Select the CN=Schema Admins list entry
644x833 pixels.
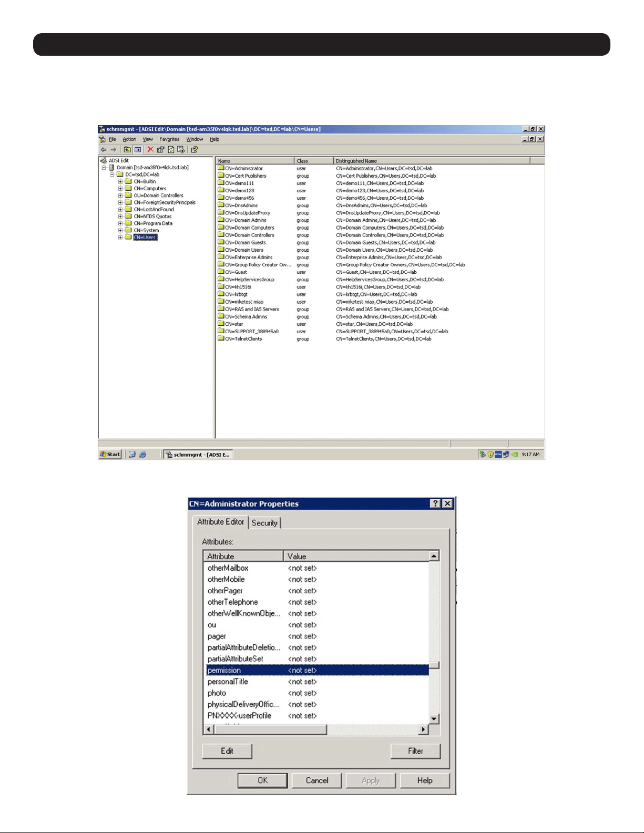[246, 316]
